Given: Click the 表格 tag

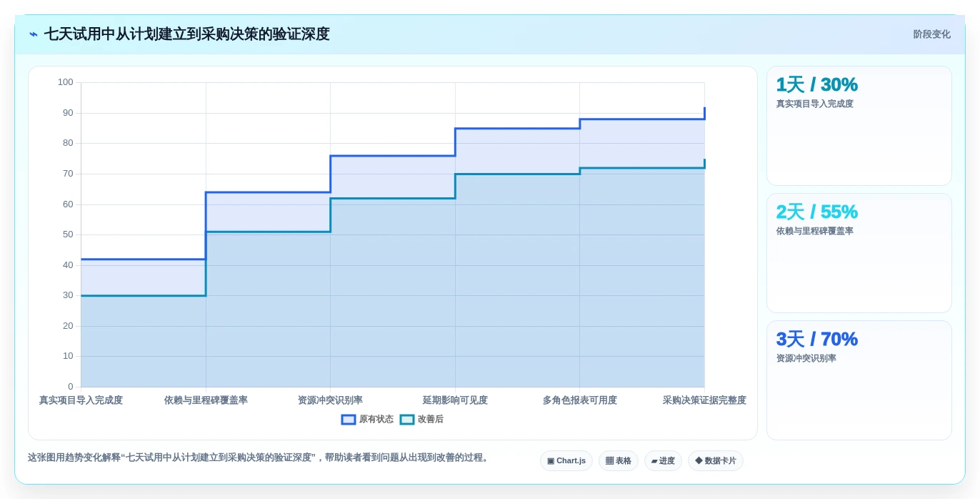Looking at the screenshot, I should 619,461.
